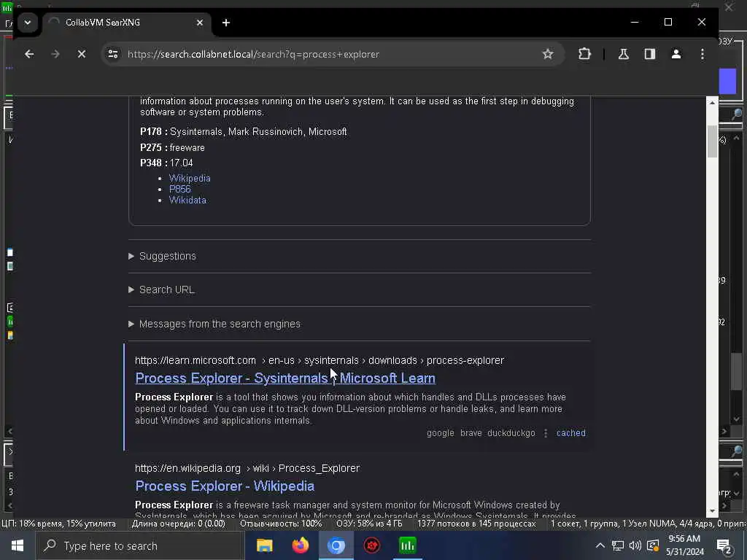Click en.wikipedia.org result URL text

[x=247, y=468]
